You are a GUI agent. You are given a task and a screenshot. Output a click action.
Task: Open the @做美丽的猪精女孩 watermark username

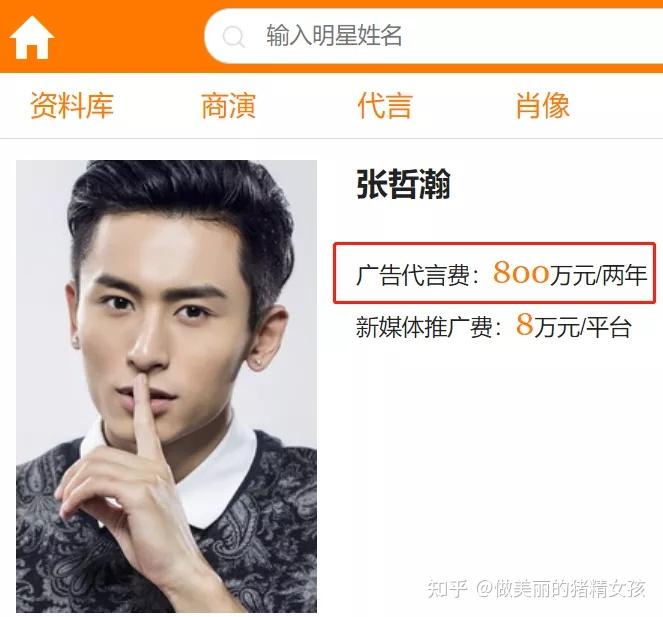(561, 588)
